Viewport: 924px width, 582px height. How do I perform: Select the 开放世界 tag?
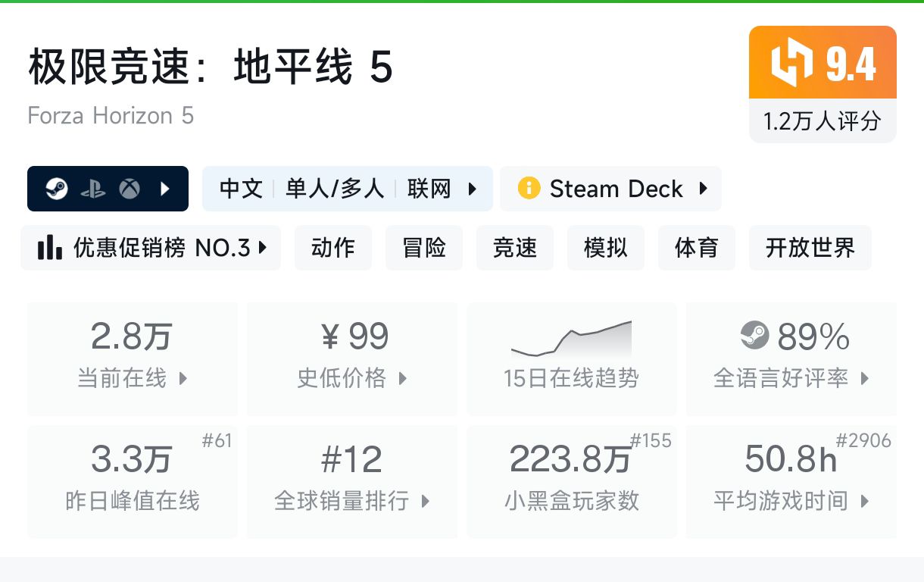pyautogui.click(x=810, y=248)
